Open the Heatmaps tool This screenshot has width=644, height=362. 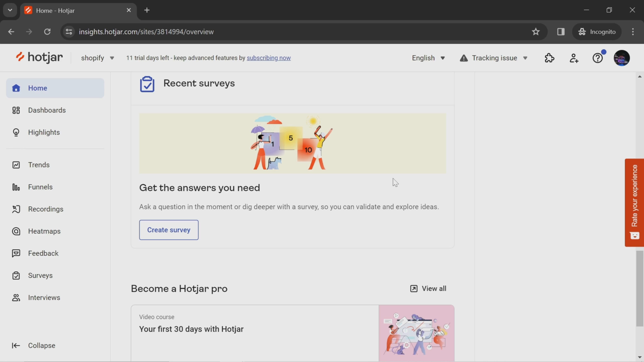click(x=44, y=231)
